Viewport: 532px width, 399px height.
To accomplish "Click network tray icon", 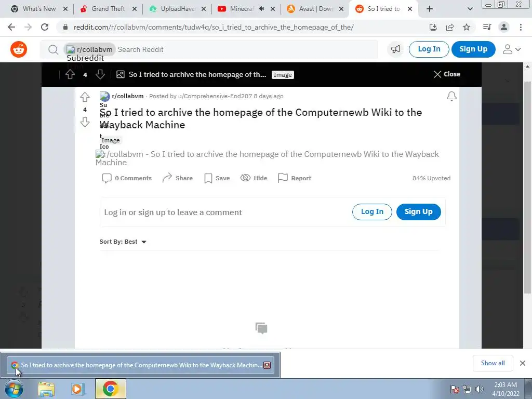I will 467,389.
